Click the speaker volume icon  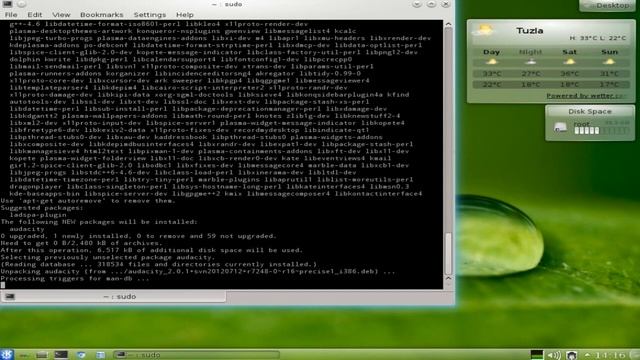(554, 355)
